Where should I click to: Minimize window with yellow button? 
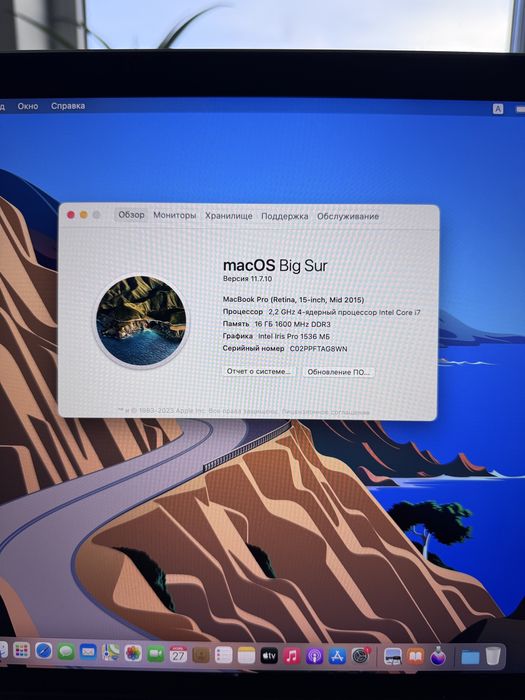pyautogui.click(x=83, y=215)
